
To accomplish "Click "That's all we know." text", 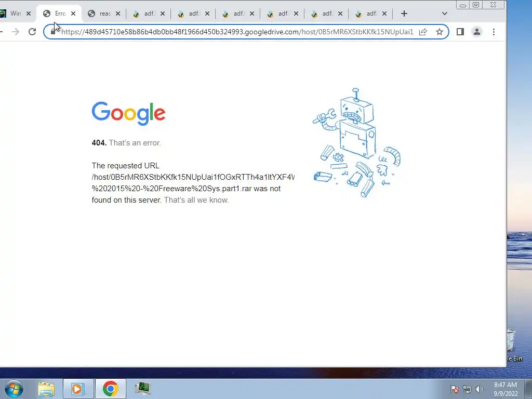I will pos(196,200).
